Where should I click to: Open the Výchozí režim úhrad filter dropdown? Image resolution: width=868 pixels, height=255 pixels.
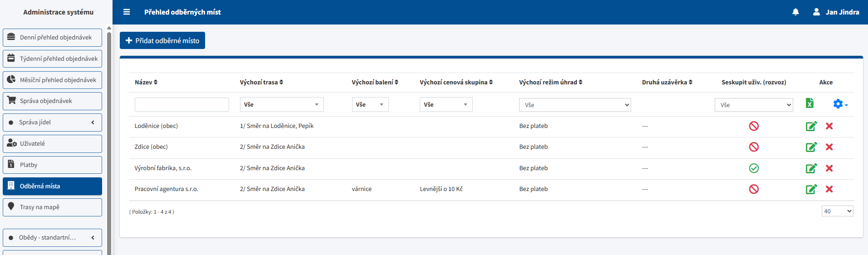[x=574, y=105]
